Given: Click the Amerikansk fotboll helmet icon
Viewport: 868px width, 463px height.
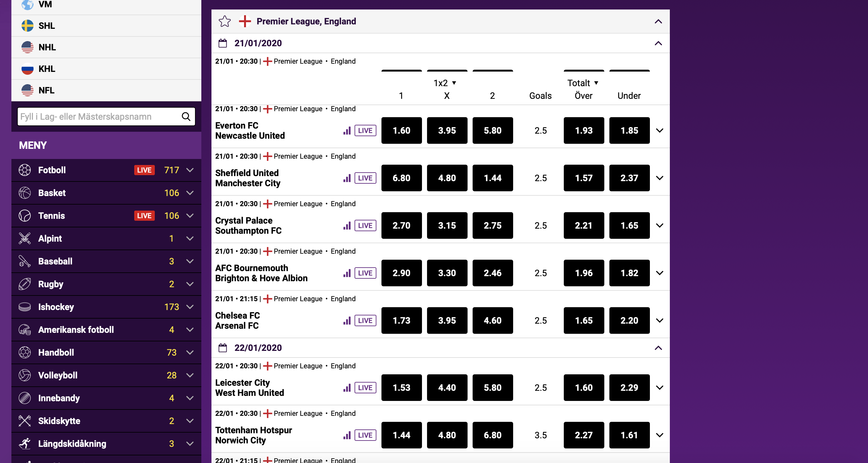Looking at the screenshot, I should [x=25, y=330].
